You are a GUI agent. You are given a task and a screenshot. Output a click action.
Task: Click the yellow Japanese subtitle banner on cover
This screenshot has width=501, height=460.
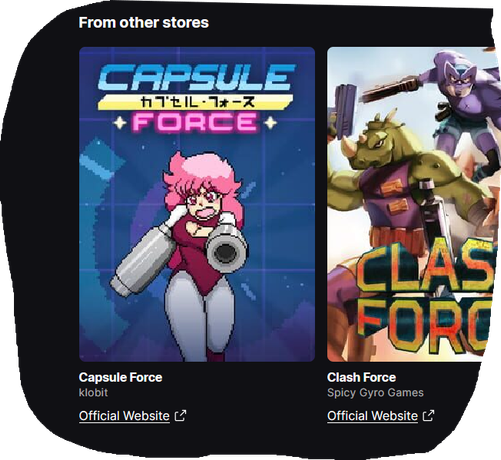click(x=195, y=102)
